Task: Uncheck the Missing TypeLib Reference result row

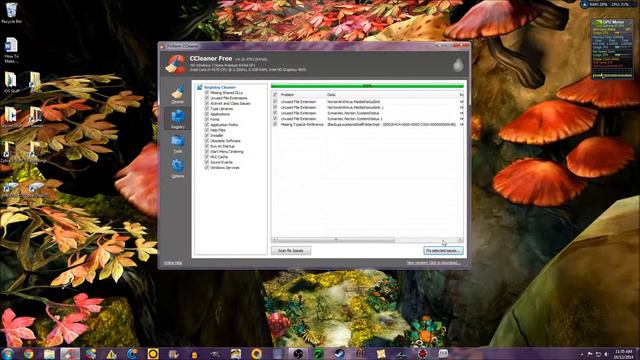Action: [275, 124]
